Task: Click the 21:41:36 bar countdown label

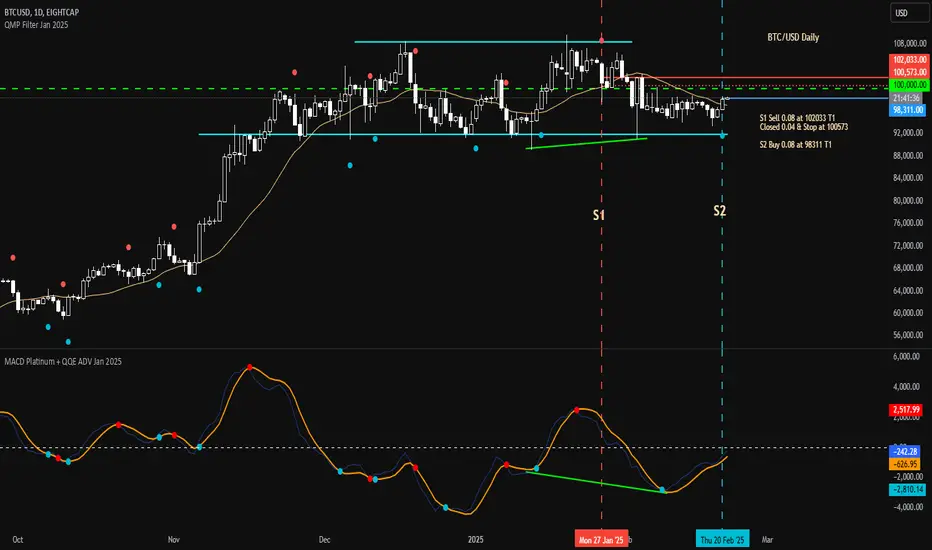Action: click(x=906, y=98)
